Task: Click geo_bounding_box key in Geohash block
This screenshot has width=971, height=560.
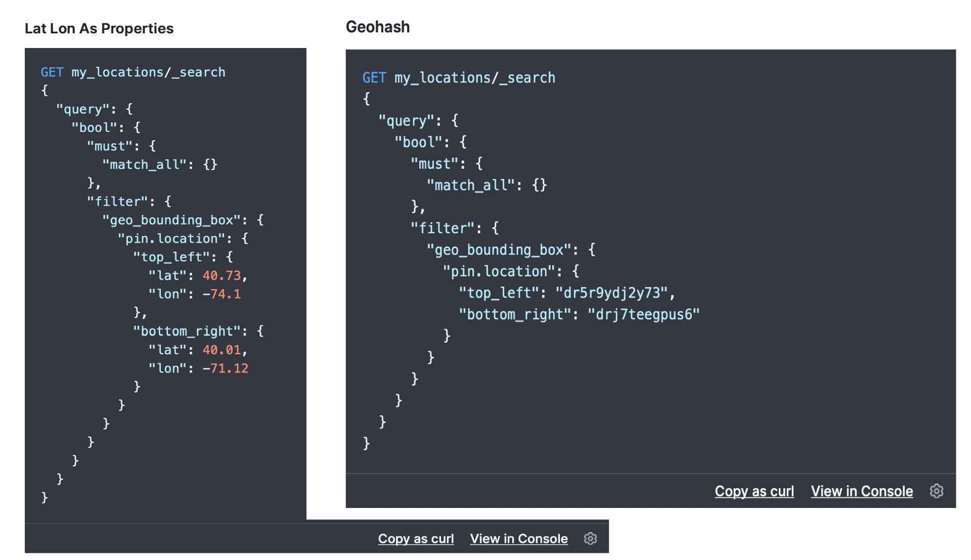Action: coord(499,250)
